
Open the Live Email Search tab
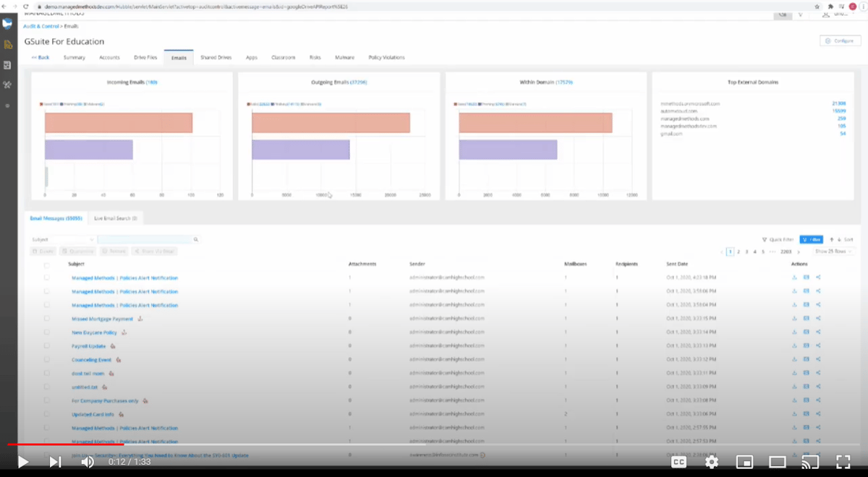click(115, 218)
